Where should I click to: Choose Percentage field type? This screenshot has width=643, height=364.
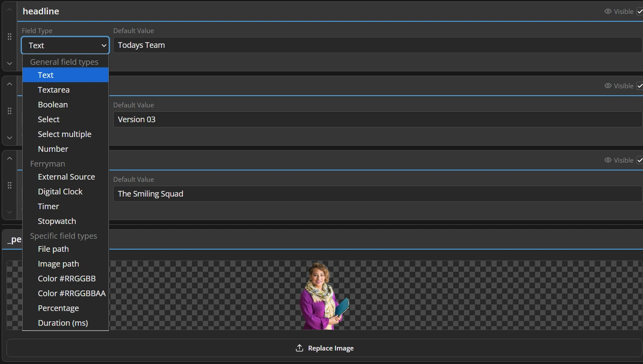coord(65,308)
